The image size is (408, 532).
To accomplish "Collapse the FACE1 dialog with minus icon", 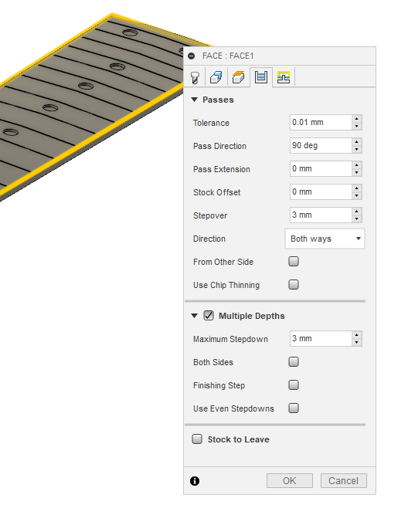I will point(192,56).
